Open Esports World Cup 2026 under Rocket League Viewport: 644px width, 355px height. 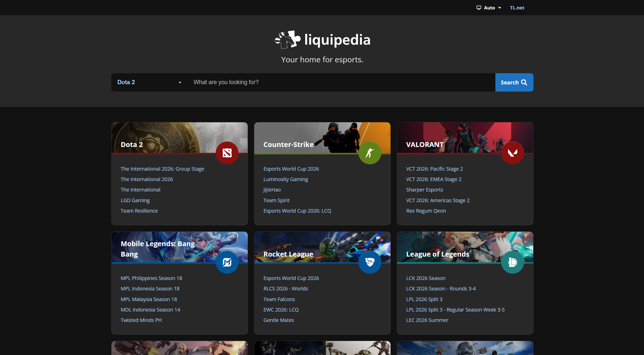coord(291,278)
